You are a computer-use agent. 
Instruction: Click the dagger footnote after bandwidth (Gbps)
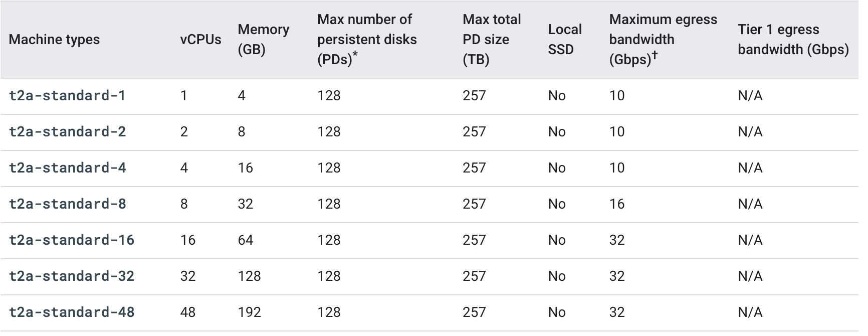pyautogui.click(x=655, y=56)
